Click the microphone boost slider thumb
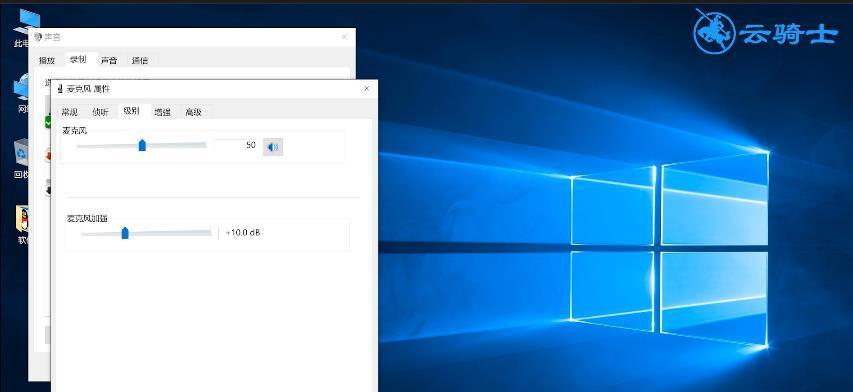The height and width of the screenshot is (392, 853). 125,233
